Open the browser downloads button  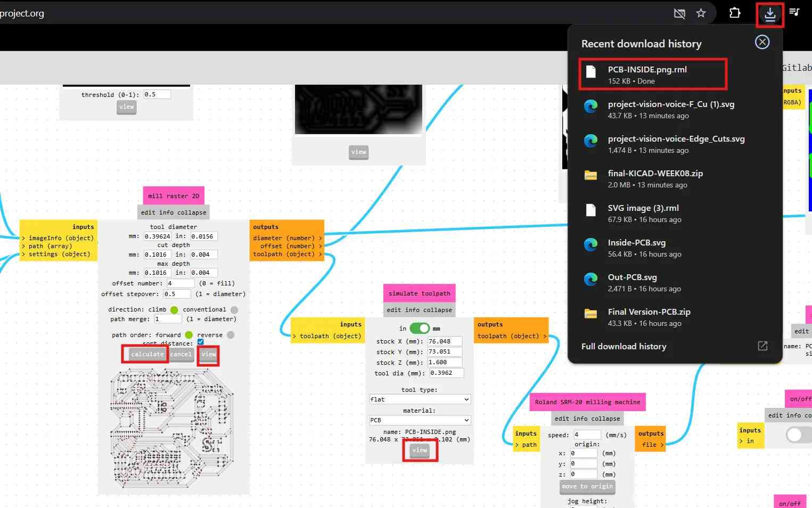click(x=769, y=14)
